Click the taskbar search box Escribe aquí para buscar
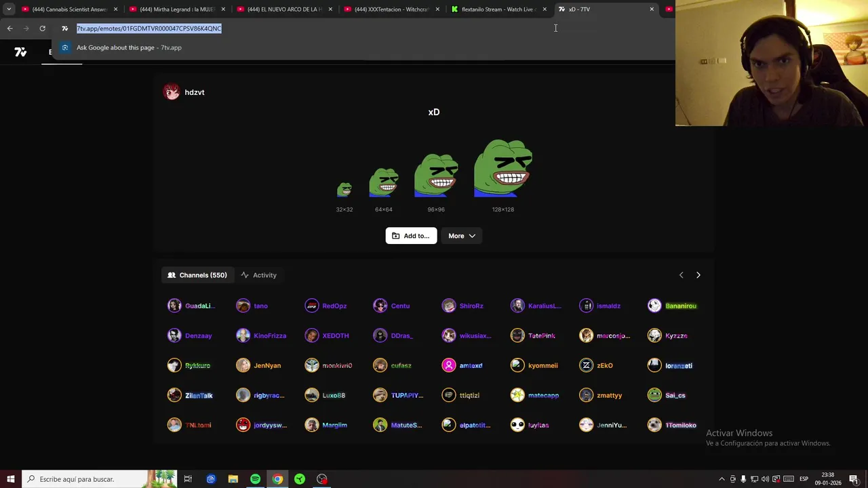 [x=99, y=479]
